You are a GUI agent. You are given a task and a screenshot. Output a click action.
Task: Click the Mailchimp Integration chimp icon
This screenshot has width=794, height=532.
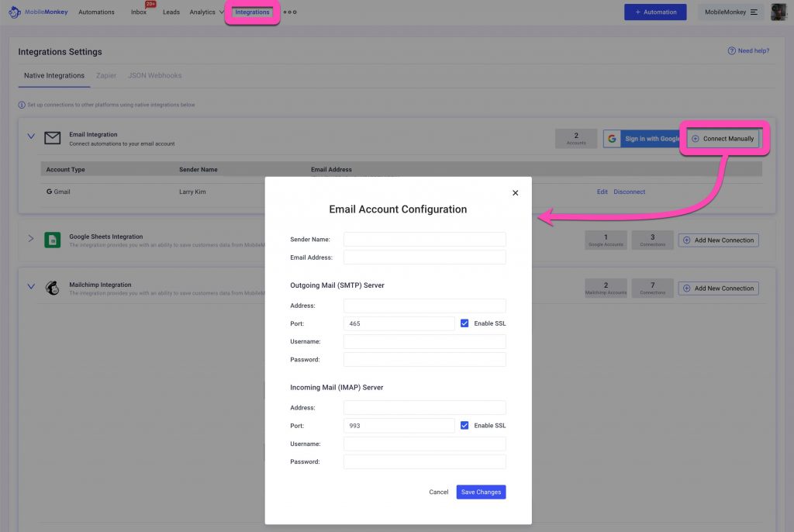pos(52,288)
